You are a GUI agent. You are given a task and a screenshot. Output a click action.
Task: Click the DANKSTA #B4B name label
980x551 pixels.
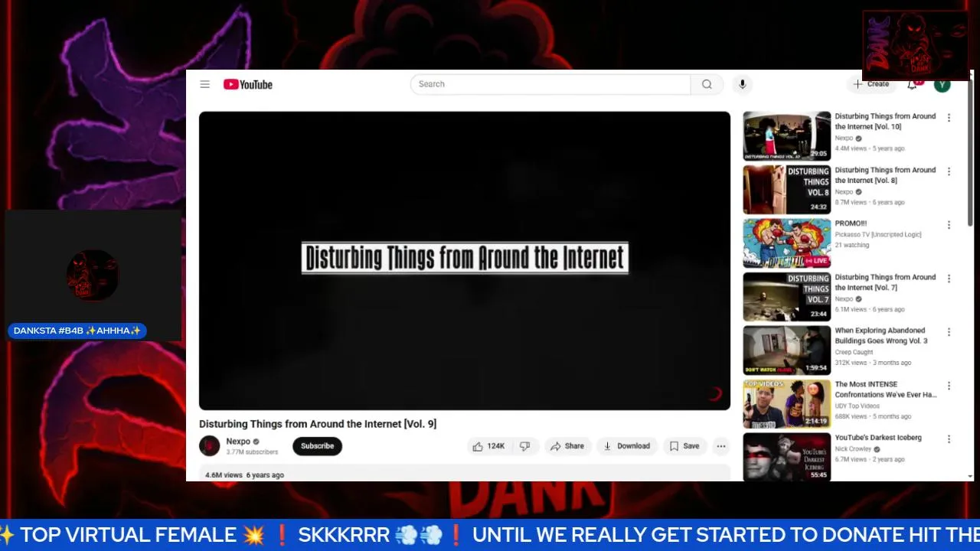tap(77, 331)
